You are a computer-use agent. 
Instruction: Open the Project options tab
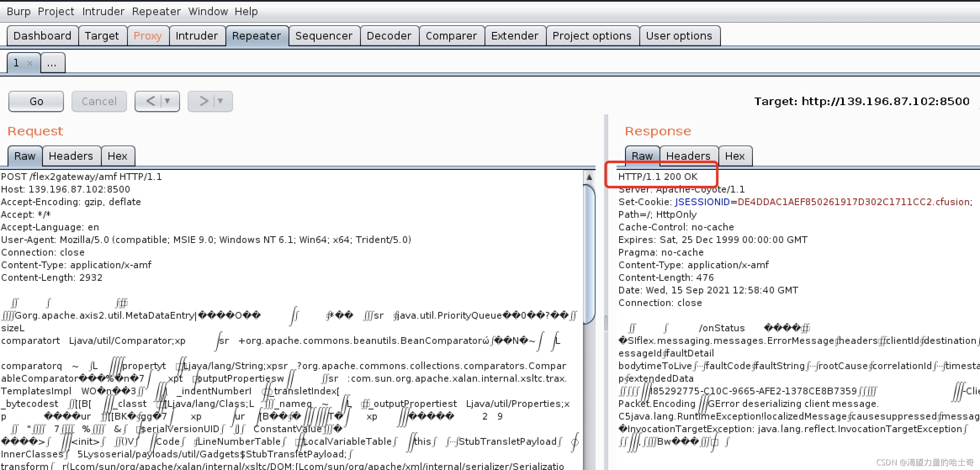(592, 36)
